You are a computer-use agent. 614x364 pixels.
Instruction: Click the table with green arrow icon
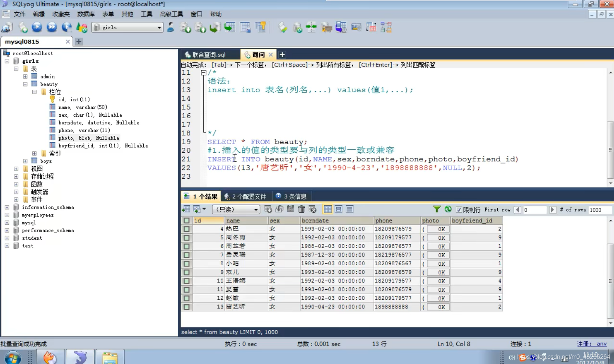(x=230, y=27)
